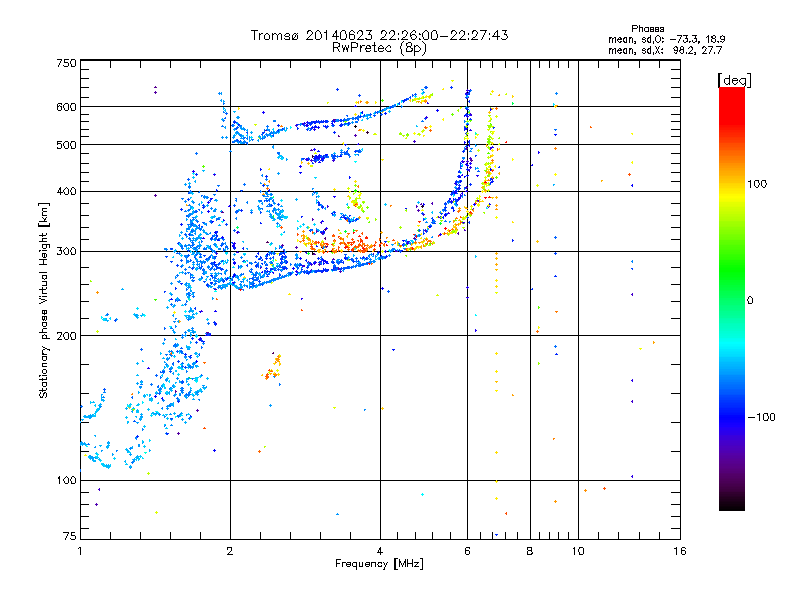Screen dimensions: 800x600
Task: Click the '0' colorbar tick label
Action: pyautogui.click(x=750, y=301)
